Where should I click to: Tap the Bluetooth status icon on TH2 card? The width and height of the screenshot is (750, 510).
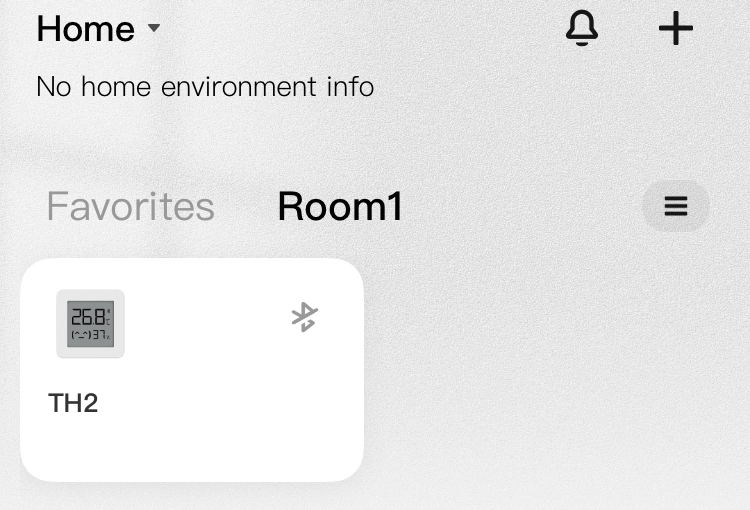305,317
